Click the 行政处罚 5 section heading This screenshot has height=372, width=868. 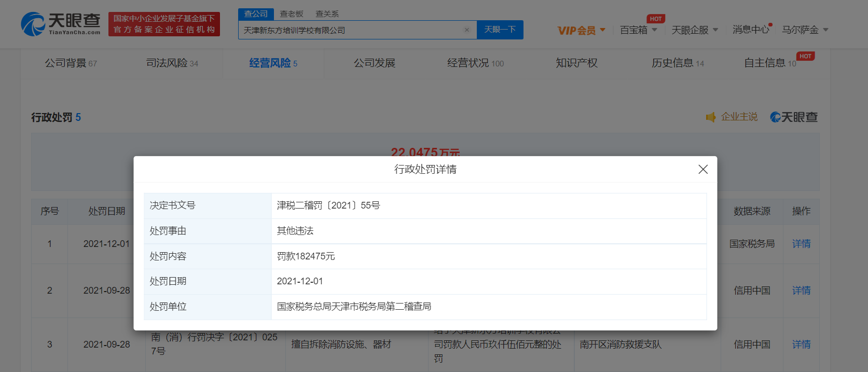click(56, 117)
